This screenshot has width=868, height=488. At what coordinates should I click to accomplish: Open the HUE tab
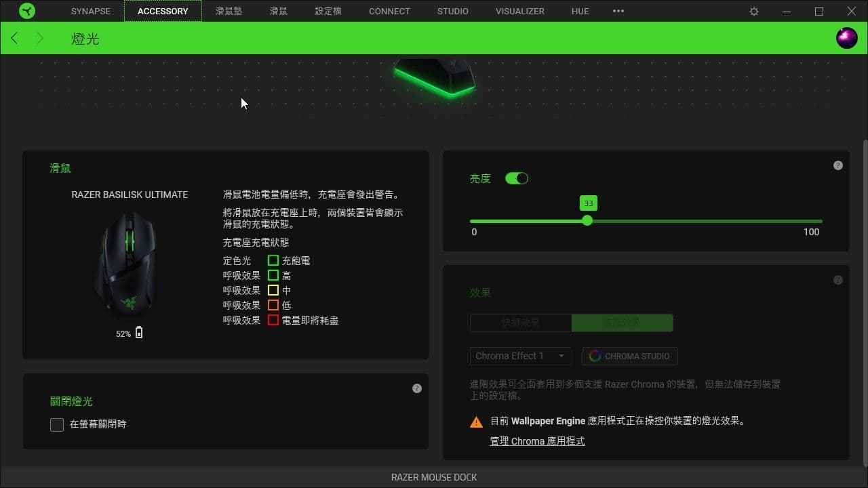point(580,11)
